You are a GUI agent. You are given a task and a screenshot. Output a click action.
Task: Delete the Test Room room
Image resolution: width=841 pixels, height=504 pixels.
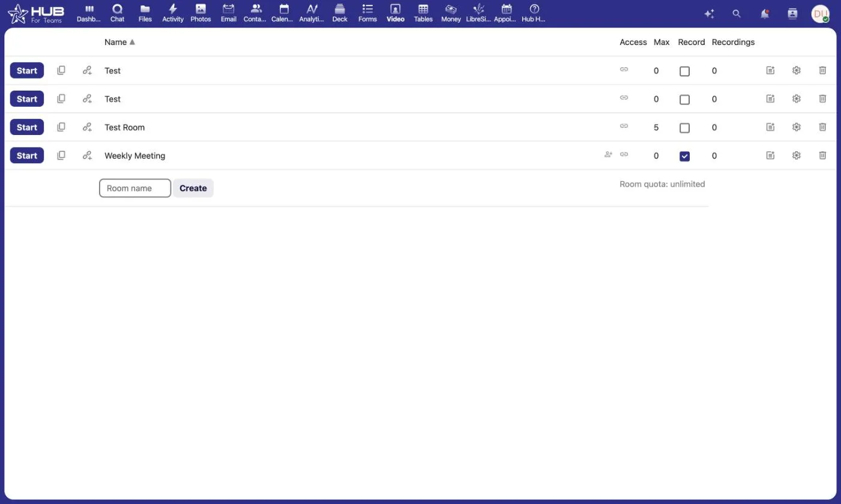822,127
